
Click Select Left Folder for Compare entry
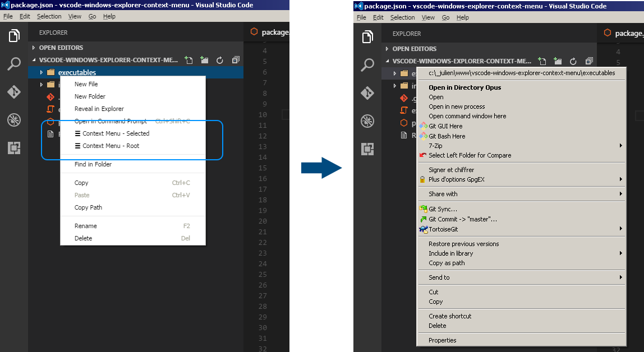coord(522,155)
